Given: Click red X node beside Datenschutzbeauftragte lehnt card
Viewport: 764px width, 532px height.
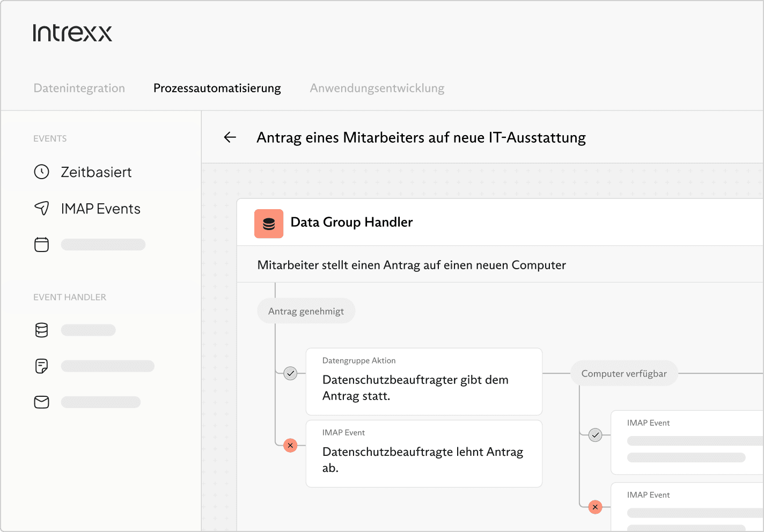Looking at the screenshot, I should click(x=290, y=446).
